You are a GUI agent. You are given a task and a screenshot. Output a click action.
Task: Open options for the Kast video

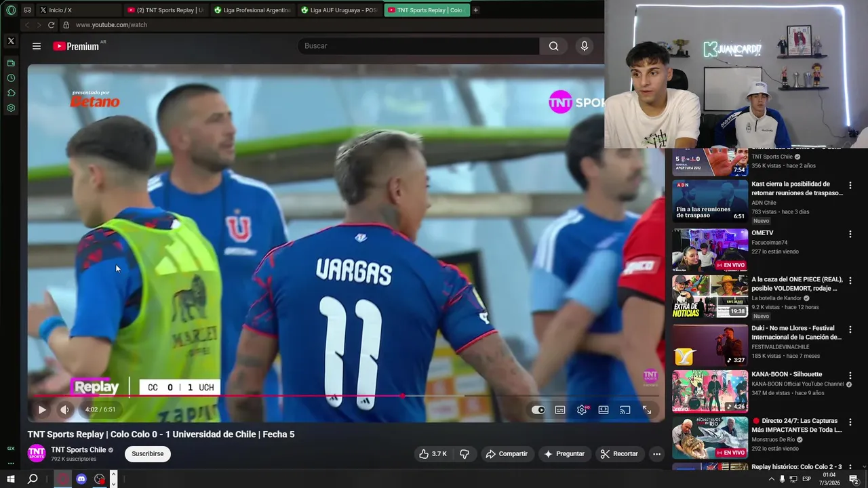(850, 185)
